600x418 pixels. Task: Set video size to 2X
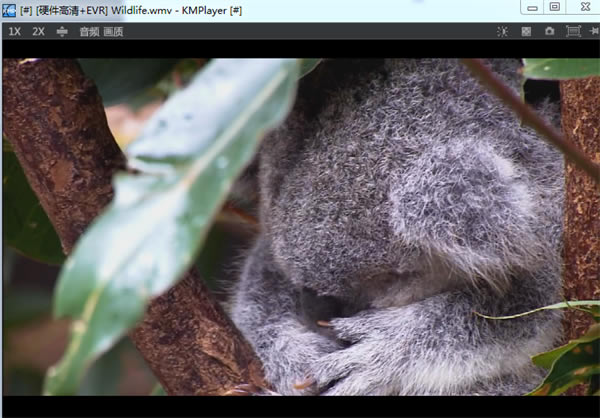(38, 31)
